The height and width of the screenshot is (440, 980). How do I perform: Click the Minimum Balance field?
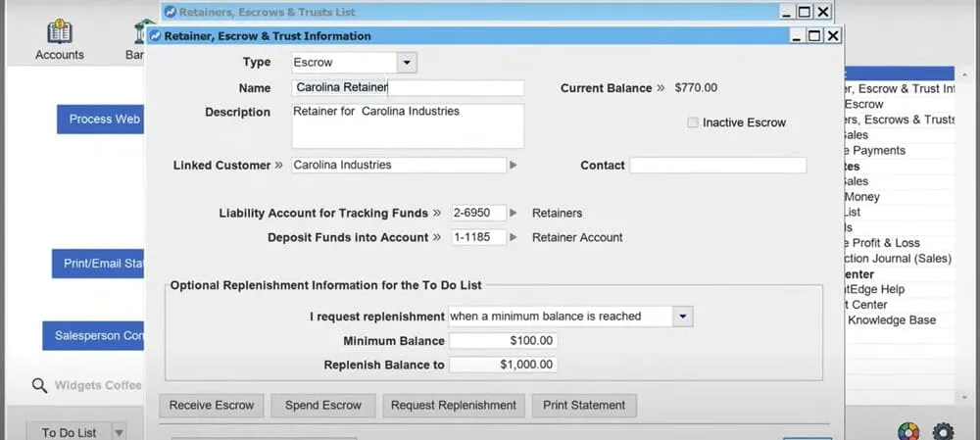(502, 341)
